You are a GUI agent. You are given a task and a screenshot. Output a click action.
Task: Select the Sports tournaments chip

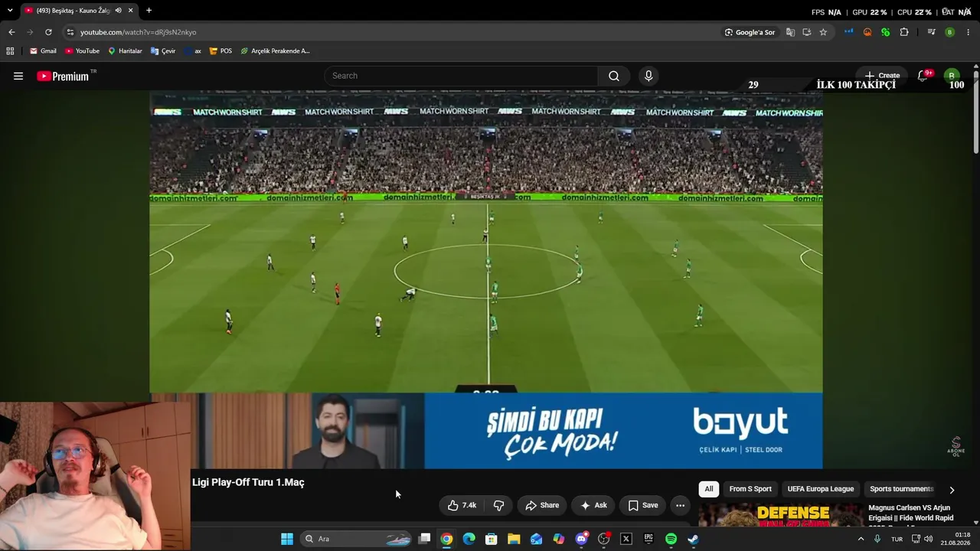[x=901, y=489]
